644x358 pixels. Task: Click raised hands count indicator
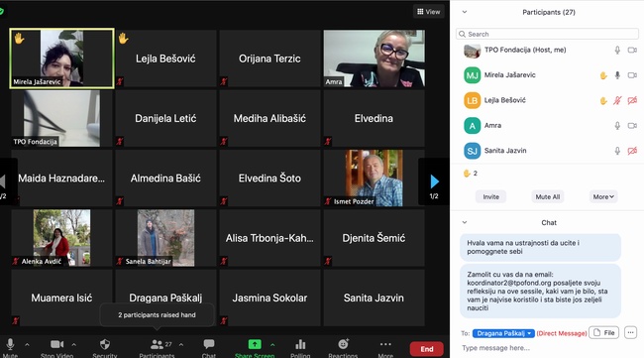coord(470,173)
